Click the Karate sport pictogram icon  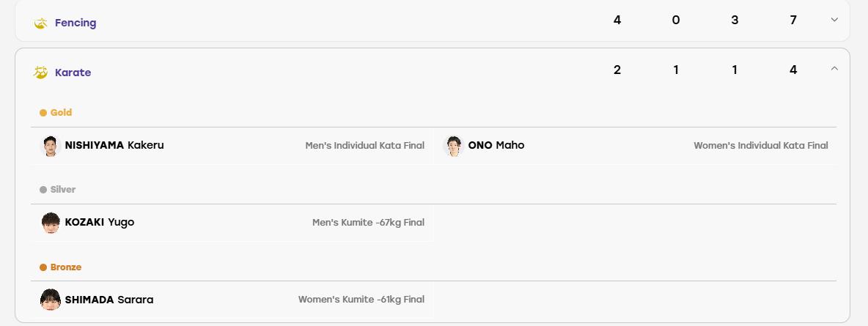tap(40, 73)
